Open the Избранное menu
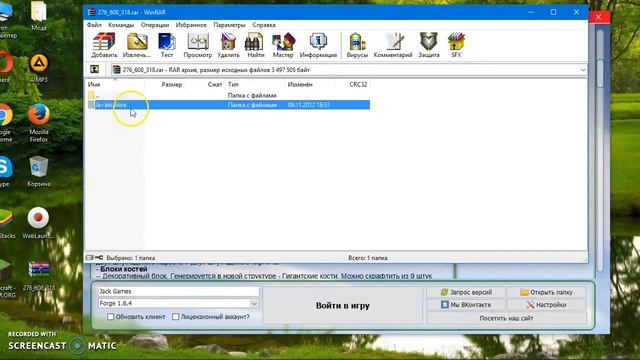The image size is (640, 360). pos(191,25)
